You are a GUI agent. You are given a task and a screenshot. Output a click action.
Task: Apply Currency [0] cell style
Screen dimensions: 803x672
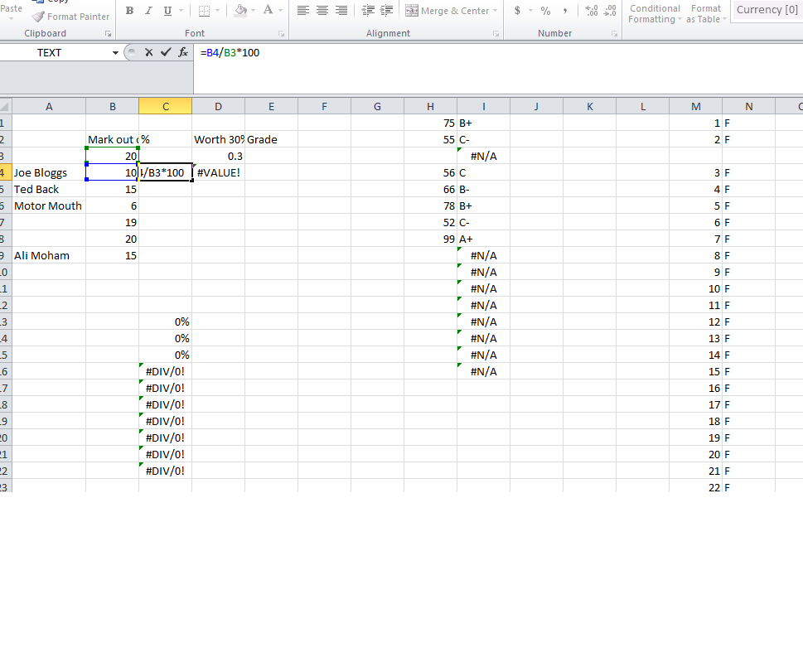click(767, 10)
